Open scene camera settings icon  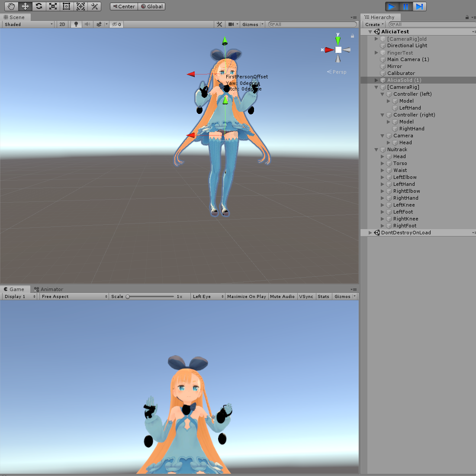point(232,24)
